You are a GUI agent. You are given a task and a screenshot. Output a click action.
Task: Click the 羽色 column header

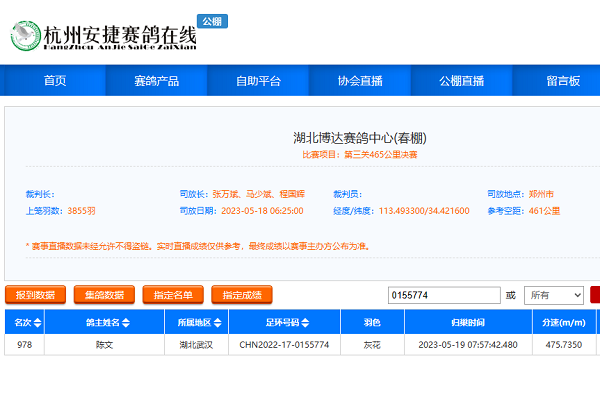372,323
